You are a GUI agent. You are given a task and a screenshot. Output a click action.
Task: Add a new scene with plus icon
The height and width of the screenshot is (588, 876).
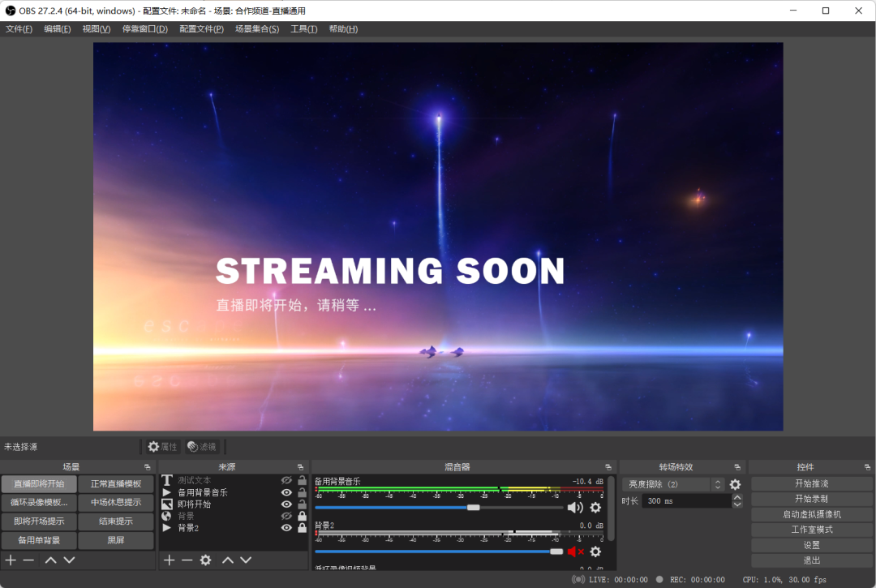[11, 560]
